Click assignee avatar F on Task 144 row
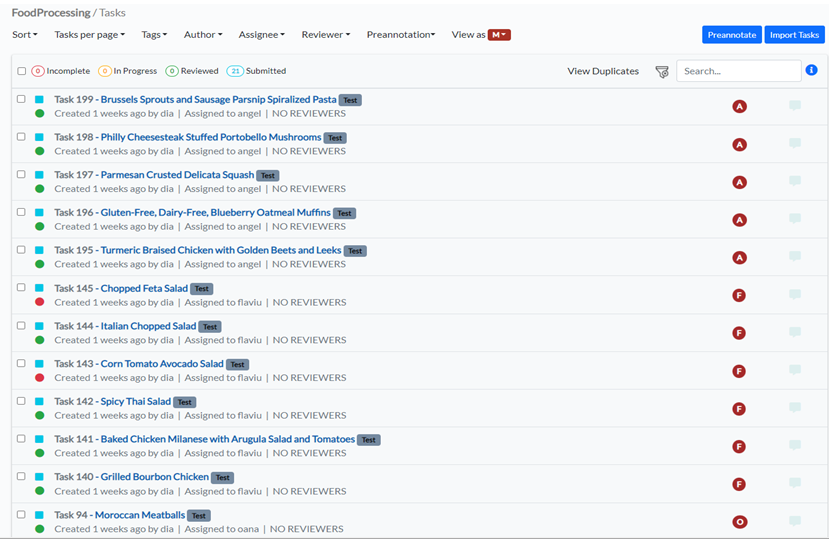 (739, 333)
